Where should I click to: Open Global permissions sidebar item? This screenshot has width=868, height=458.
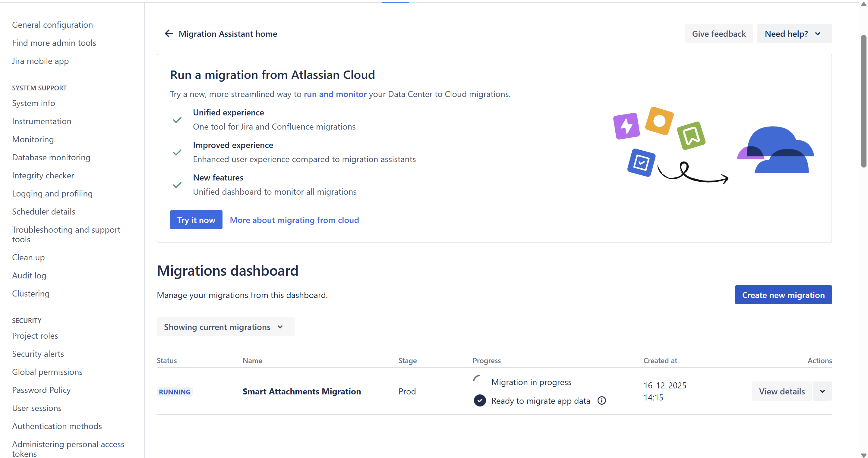click(x=47, y=372)
